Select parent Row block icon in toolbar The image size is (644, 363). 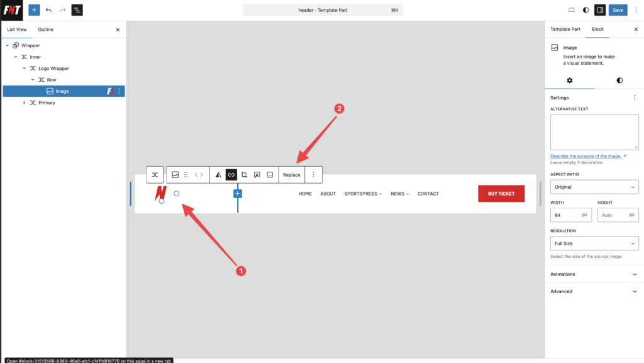pos(155,175)
